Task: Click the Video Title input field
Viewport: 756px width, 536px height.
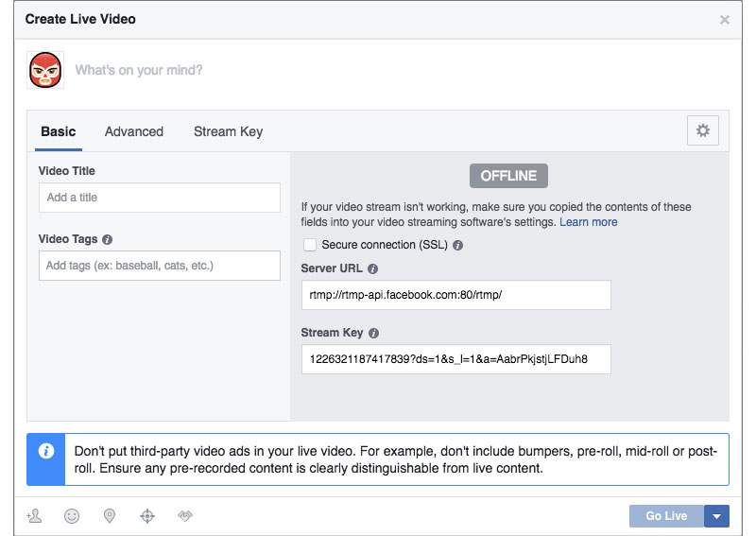Action: pyautogui.click(x=160, y=198)
